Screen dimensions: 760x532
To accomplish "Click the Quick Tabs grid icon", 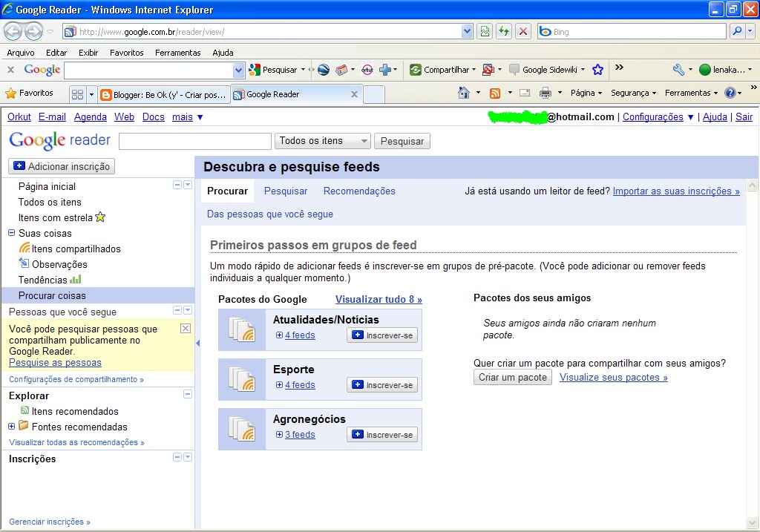I will point(77,94).
